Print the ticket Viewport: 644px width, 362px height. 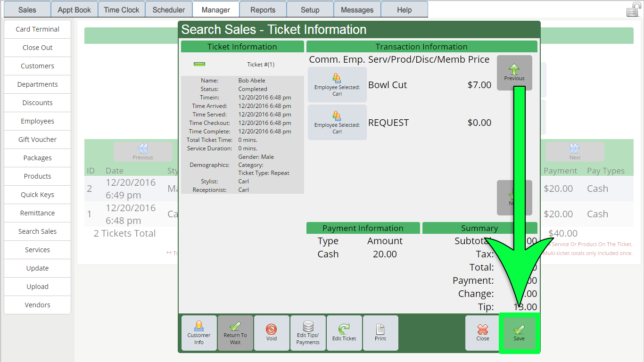pyautogui.click(x=380, y=333)
